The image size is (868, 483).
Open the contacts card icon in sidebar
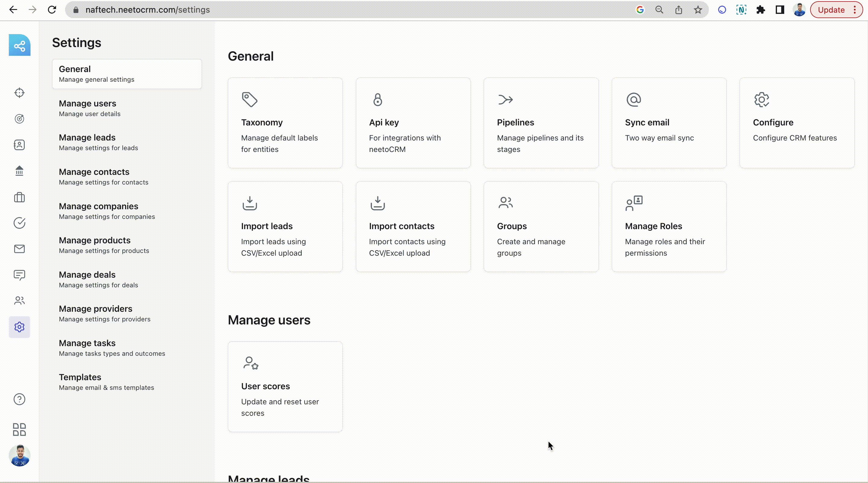tap(20, 145)
